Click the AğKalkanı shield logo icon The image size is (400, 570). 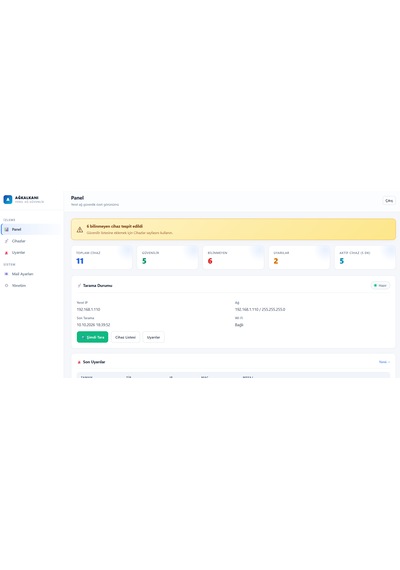pos(8,199)
